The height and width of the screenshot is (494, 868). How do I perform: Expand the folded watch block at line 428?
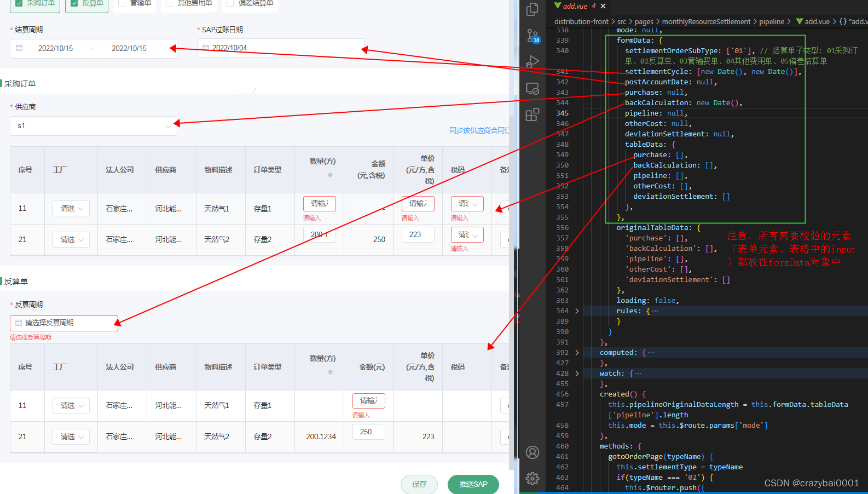tap(577, 374)
